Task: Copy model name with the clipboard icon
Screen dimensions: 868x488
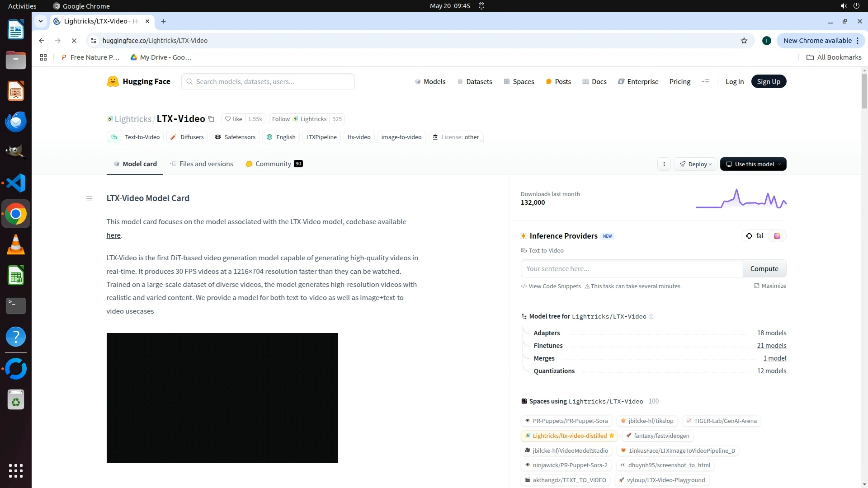Action: [x=211, y=119]
